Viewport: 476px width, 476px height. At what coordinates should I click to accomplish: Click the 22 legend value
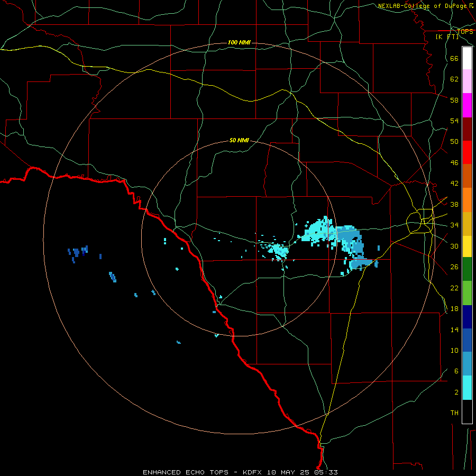click(454, 288)
